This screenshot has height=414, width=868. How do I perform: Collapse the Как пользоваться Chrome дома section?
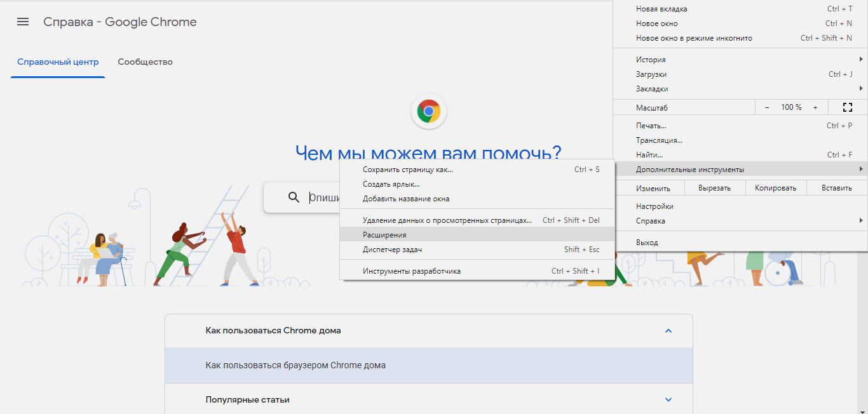click(668, 331)
